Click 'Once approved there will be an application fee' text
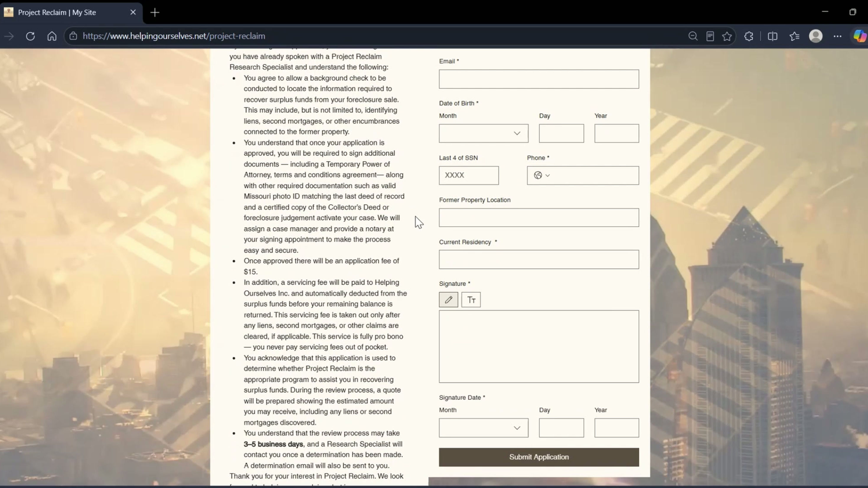This screenshot has width=868, height=488. tap(318, 261)
